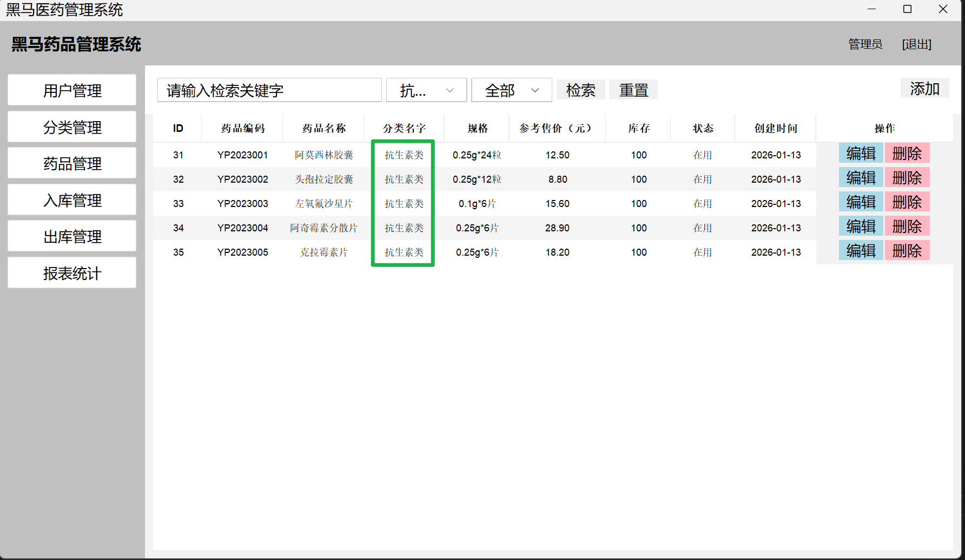Open the 分类管理 section
The height and width of the screenshot is (560, 965).
pyautogui.click(x=72, y=127)
